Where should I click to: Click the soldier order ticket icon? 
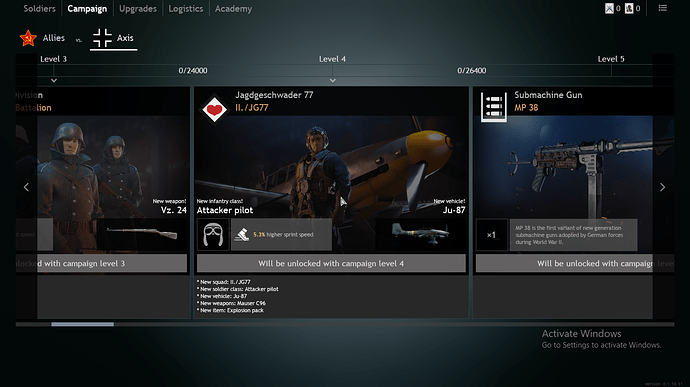point(629,8)
